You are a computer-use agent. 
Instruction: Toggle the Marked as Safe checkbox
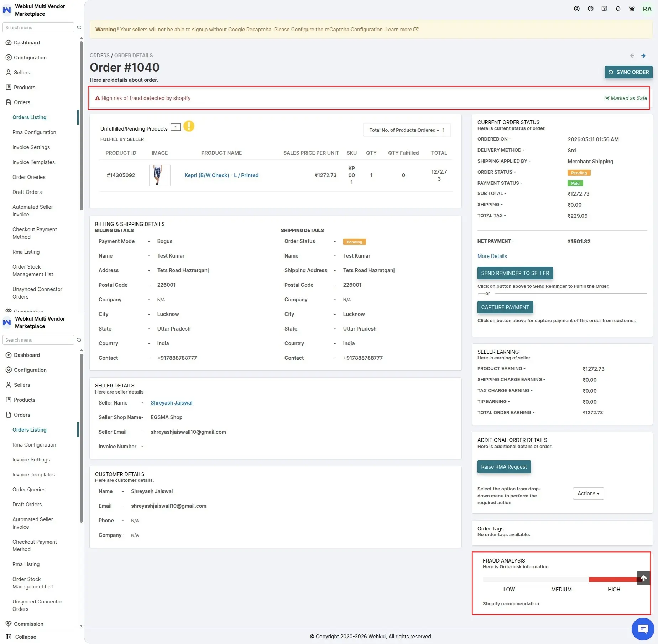pyautogui.click(x=626, y=98)
